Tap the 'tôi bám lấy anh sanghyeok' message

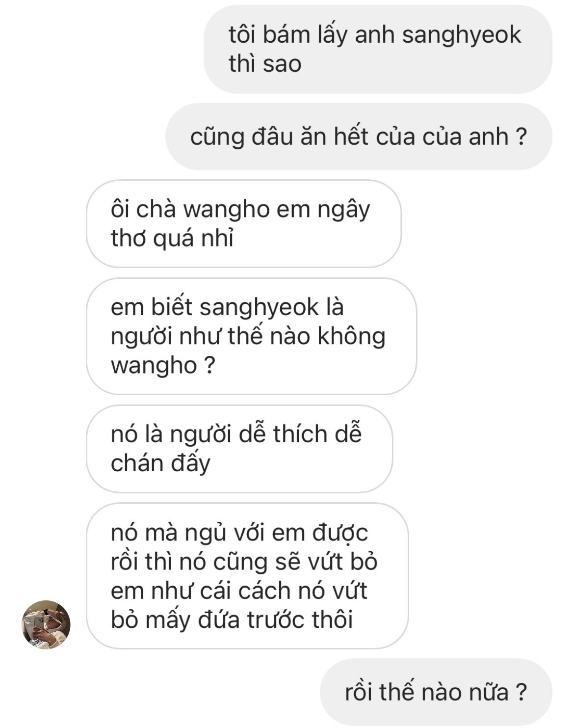pyautogui.click(x=378, y=49)
